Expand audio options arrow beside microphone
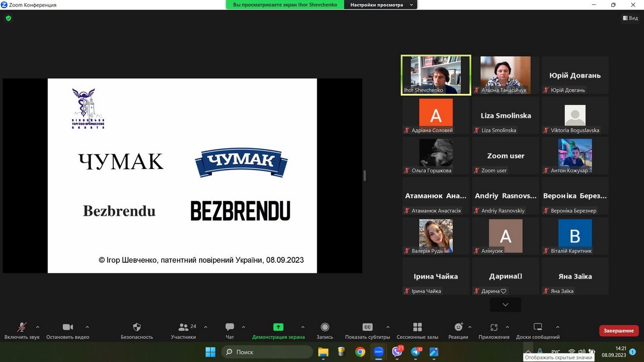Screen dimensions: 644x362 coord(38,327)
